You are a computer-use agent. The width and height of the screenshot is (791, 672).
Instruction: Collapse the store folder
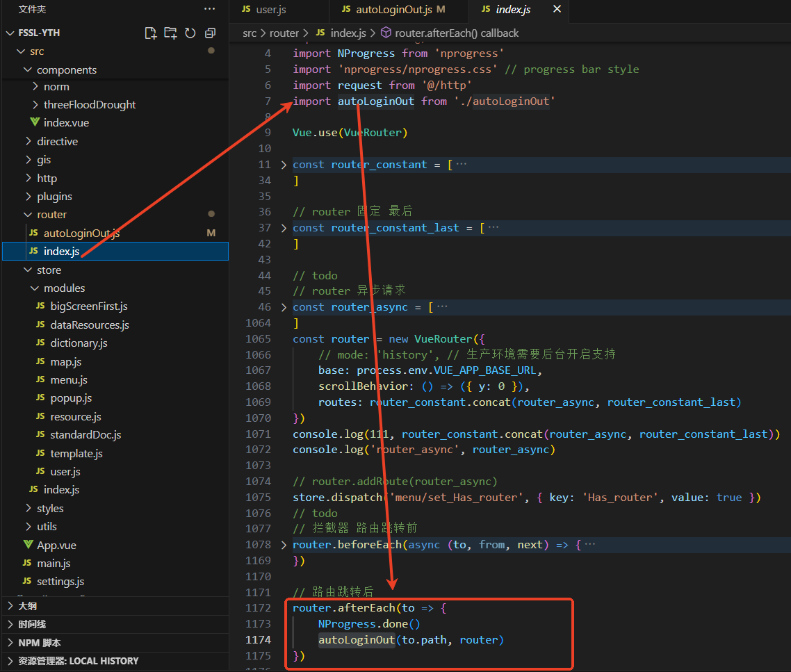(x=28, y=270)
